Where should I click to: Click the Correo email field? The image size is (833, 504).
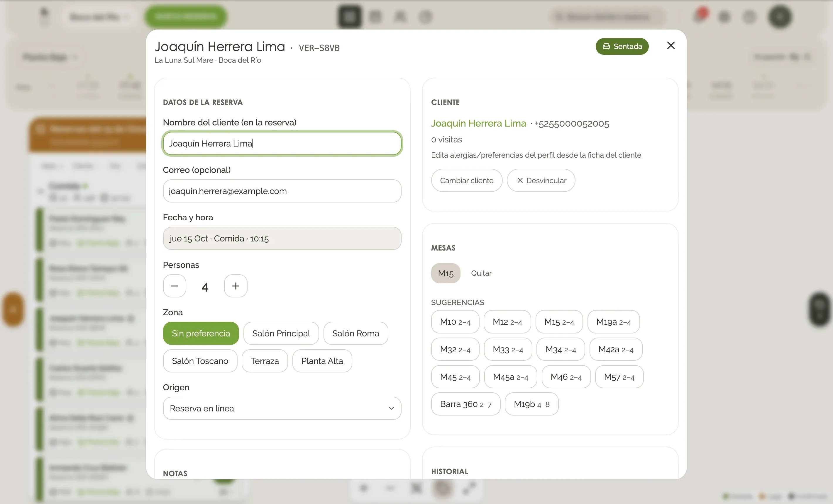click(x=282, y=191)
